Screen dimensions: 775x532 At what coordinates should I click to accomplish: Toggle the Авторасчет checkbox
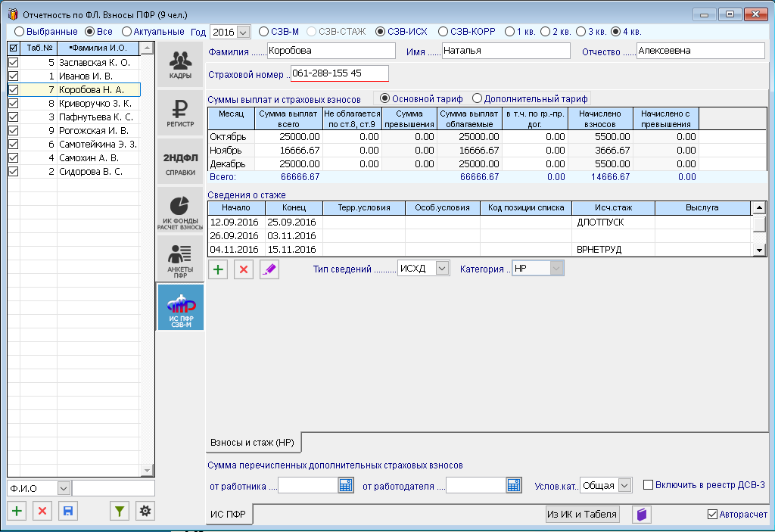712,514
